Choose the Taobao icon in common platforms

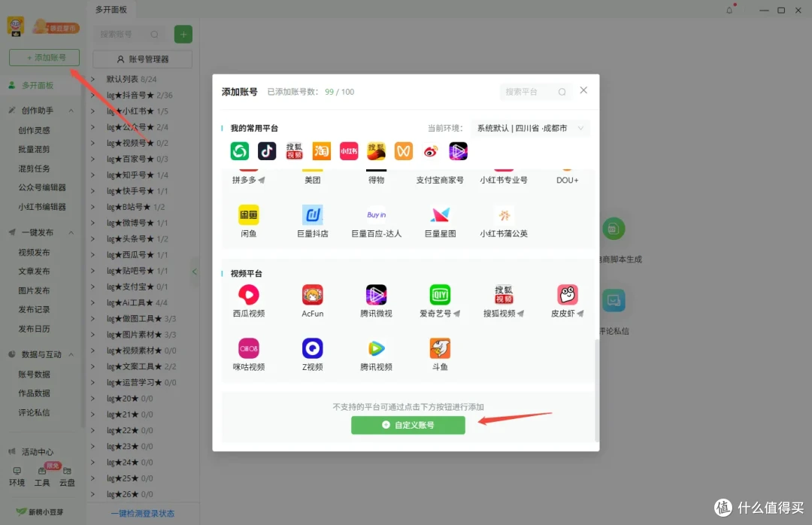321,151
